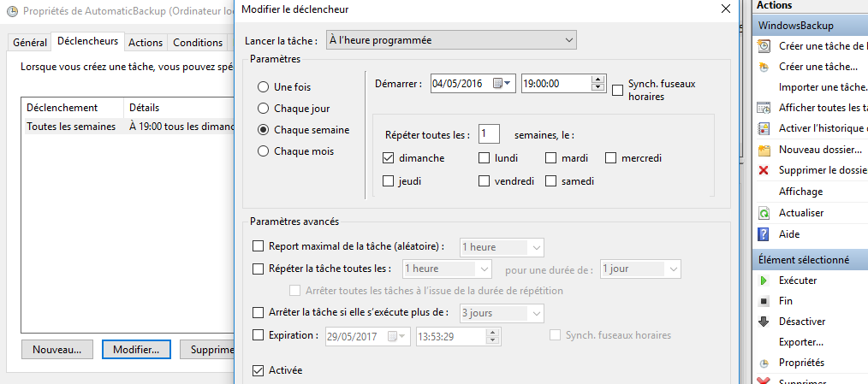Open the Lancer la tâche dropdown
The height and width of the screenshot is (384, 868).
(451, 40)
